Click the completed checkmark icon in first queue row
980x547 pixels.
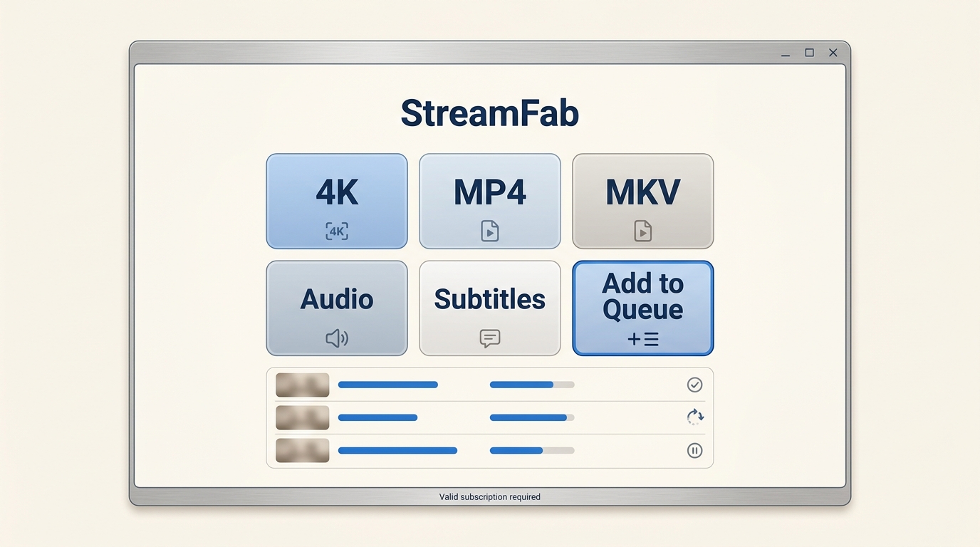pos(694,385)
